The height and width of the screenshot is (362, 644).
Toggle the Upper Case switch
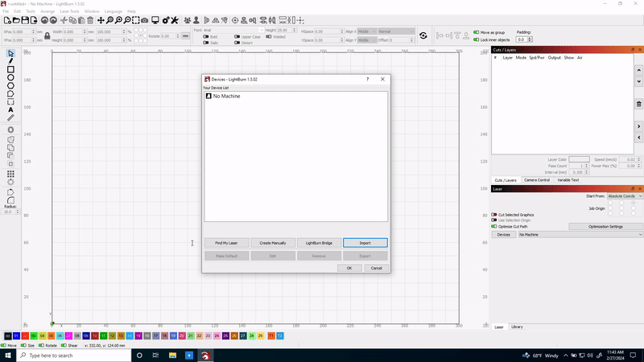coord(237,37)
